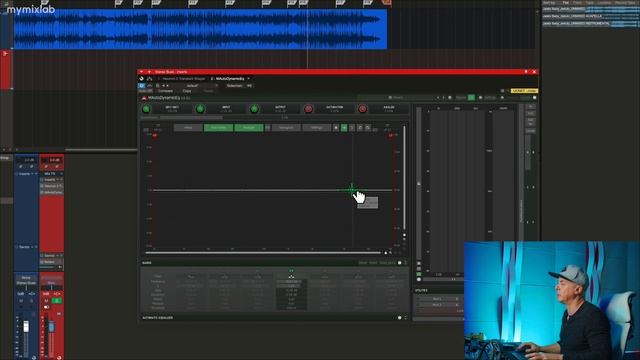Click the orange timeline marker above the clip end
640x360 pixels.
coord(387,3)
